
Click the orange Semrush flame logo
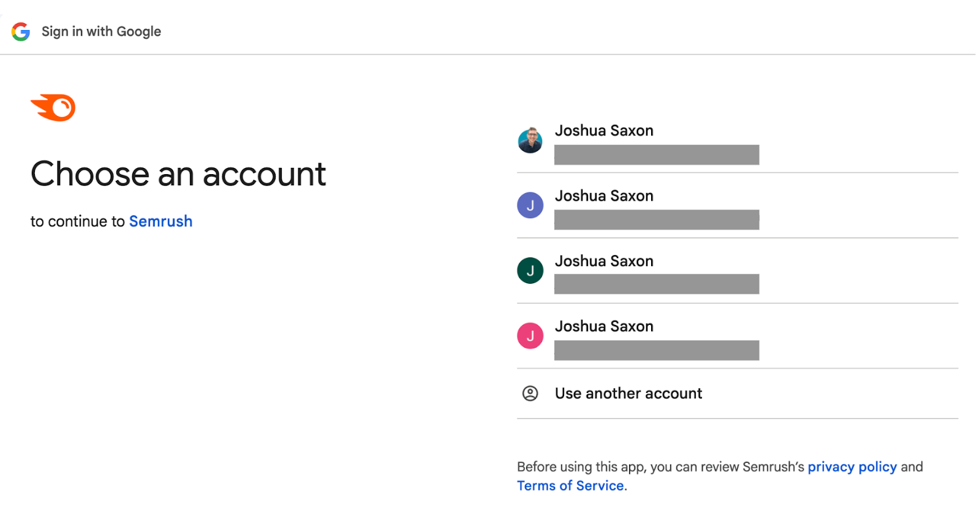pos(54,108)
